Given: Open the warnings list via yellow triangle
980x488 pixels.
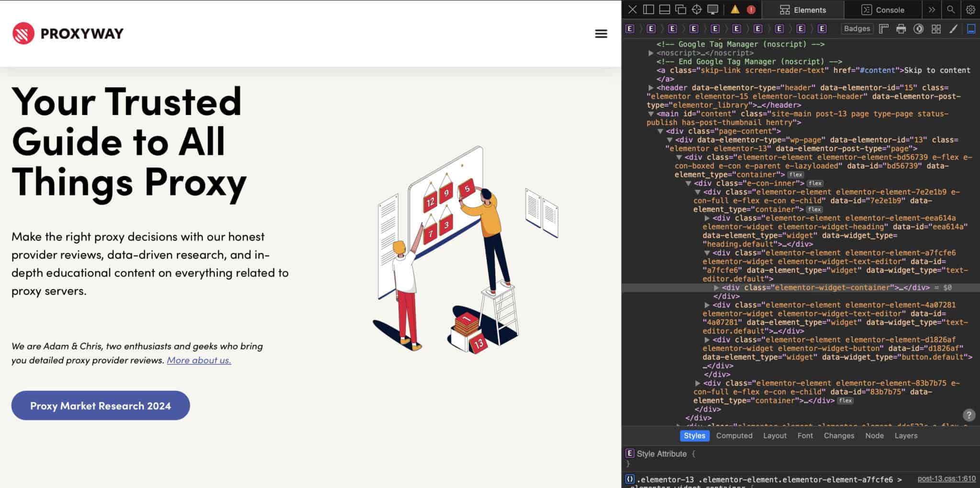Looking at the screenshot, I should [x=737, y=9].
